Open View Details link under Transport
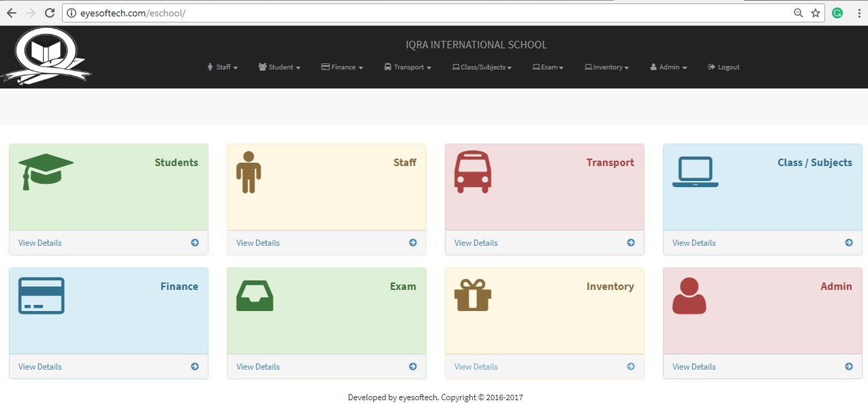868x407 pixels. (476, 243)
